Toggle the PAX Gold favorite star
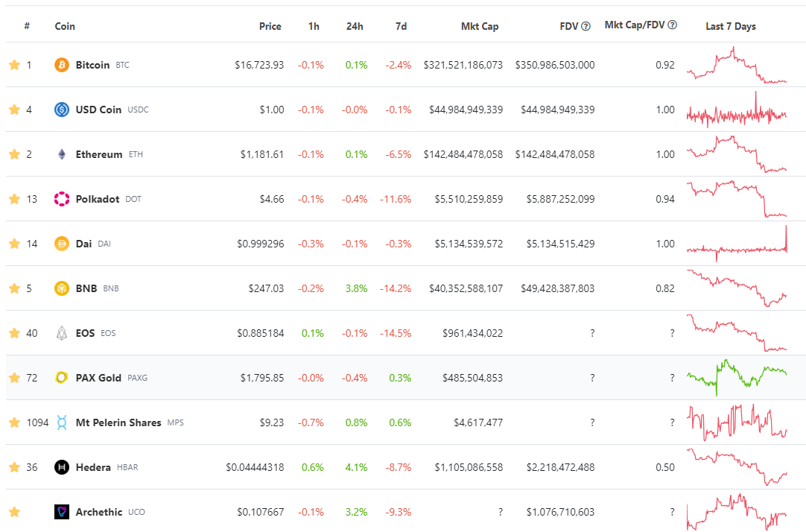Screen dimensions: 806x532 click(14, 378)
